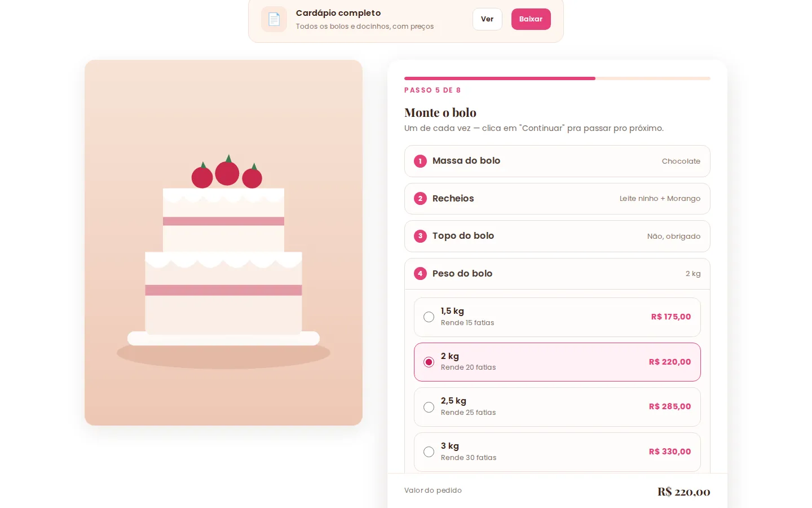Screen dimensions: 812x508
Task: Click the Cardápio completo title
Action: (338, 13)
